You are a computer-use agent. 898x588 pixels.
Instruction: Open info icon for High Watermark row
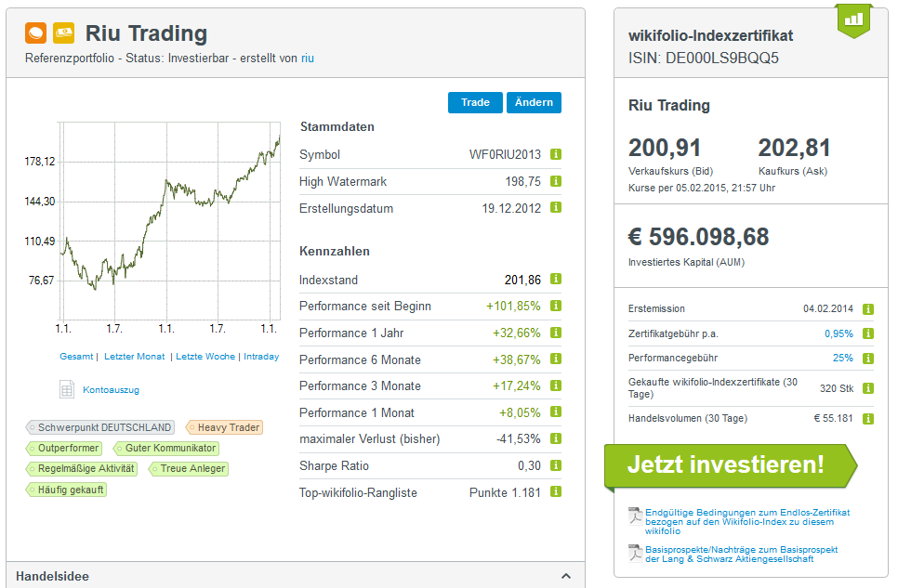[556, 181]
